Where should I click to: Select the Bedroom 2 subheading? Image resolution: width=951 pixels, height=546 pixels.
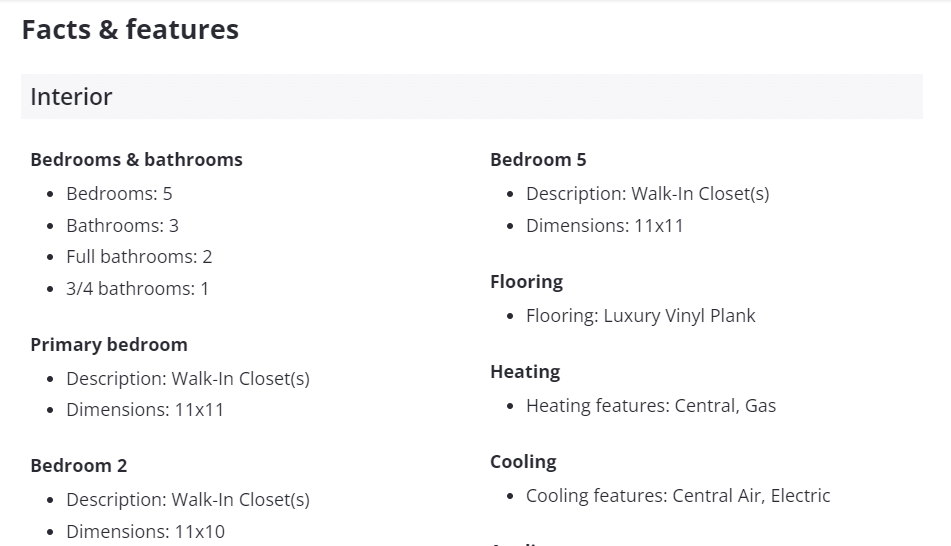[x=79, y=466]
